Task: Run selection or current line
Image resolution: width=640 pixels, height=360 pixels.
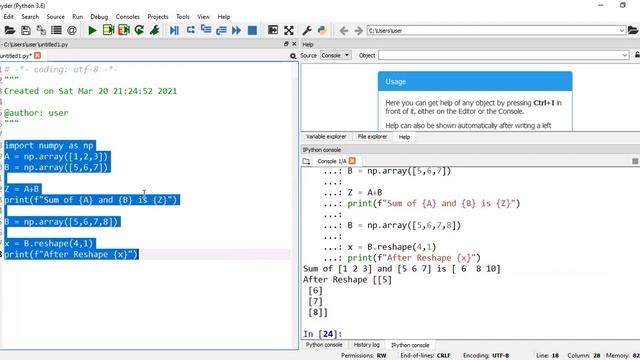Action: [x=155, y=30]
